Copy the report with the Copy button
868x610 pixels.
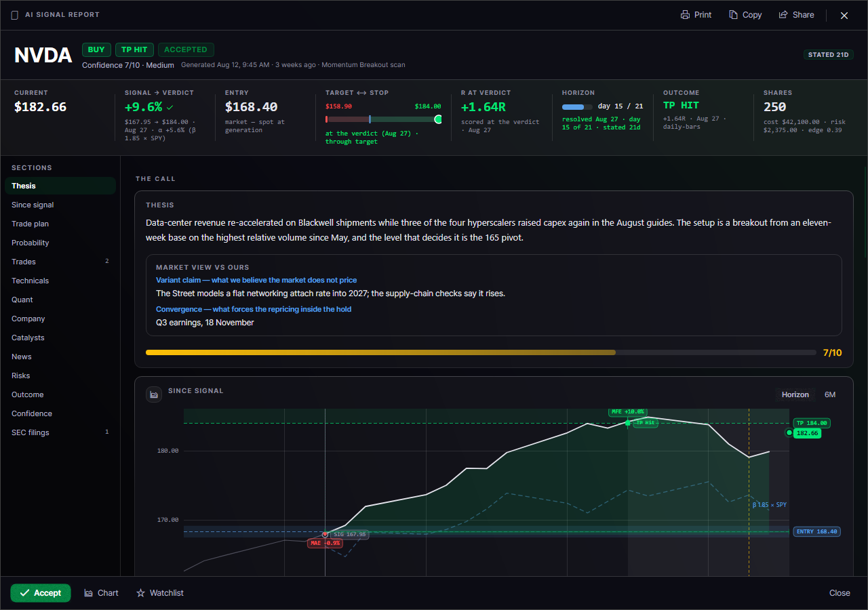coord(745,15)
